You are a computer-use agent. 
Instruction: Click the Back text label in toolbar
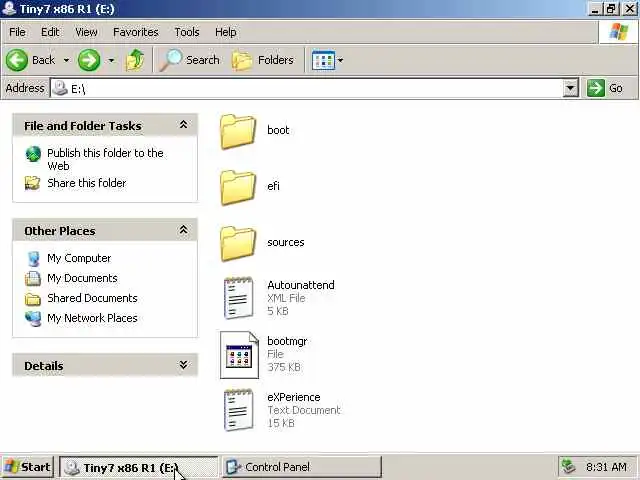(43, 60)
